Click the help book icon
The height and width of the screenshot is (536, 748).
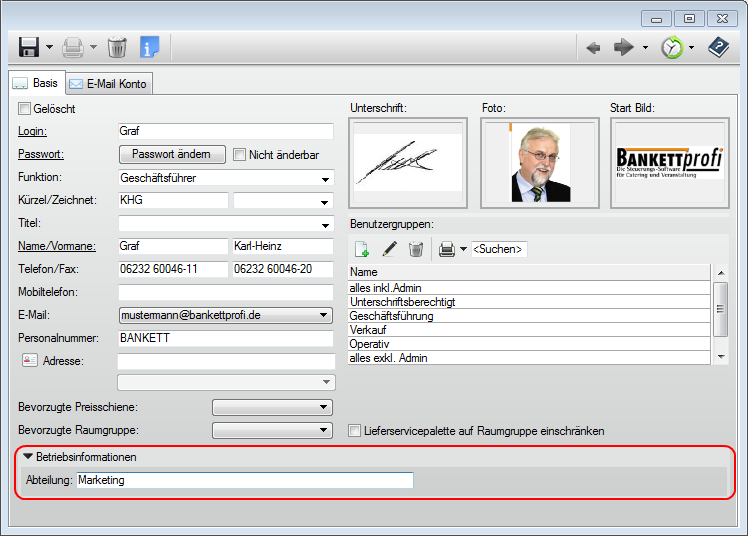718,47
